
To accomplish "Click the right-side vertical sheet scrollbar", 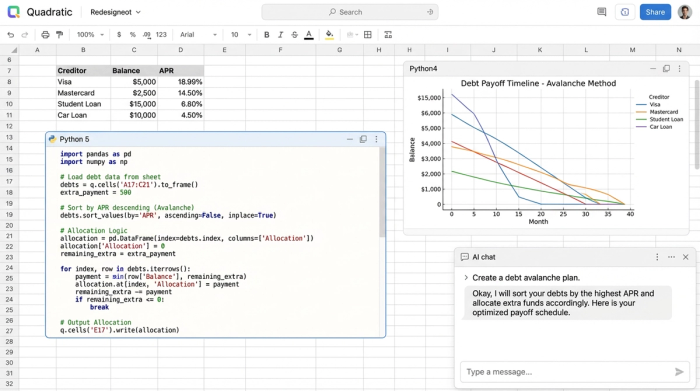I will coord(697,124).
